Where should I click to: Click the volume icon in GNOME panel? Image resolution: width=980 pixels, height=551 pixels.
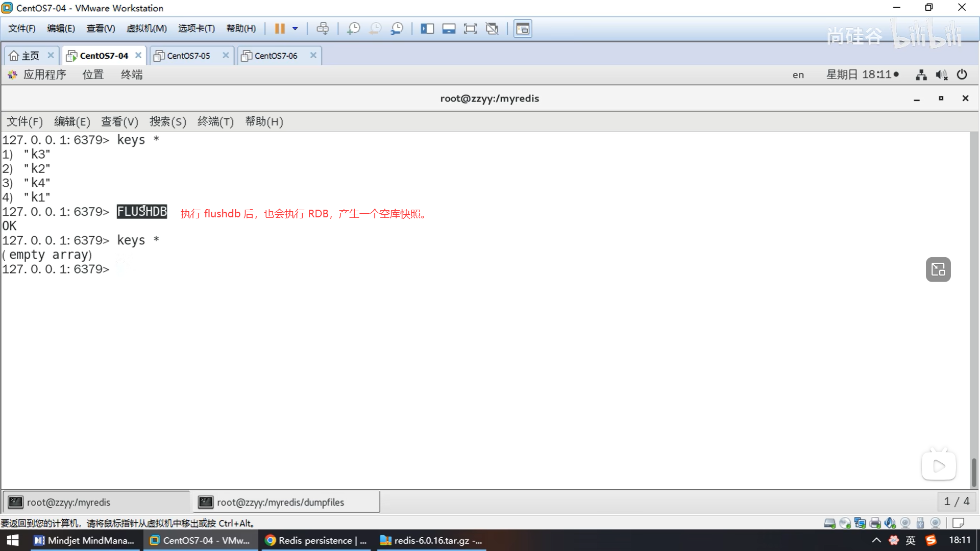pos(941,75)
